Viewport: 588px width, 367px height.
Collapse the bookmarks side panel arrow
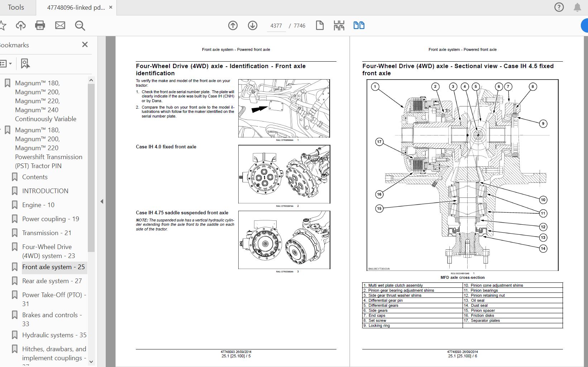pyautogui.click(x=102, y=201)
